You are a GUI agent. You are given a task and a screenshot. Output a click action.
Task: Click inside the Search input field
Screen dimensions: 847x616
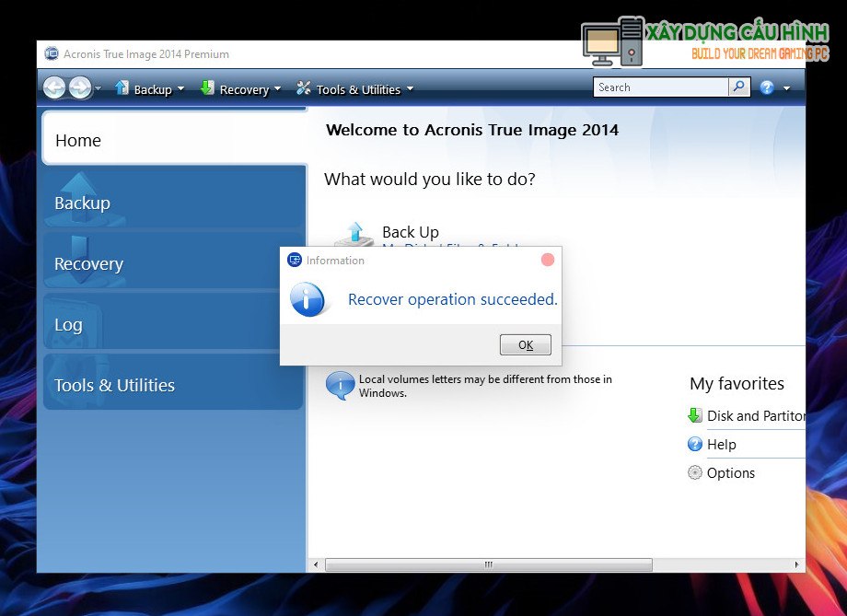tap(659, 87)
